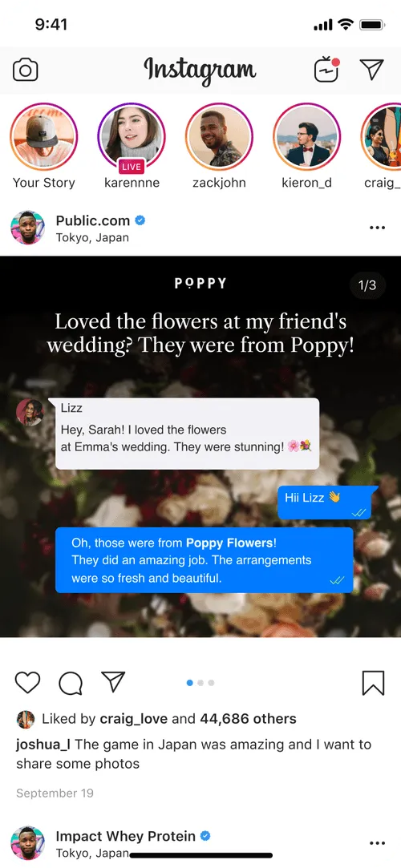Jump to second carousel dot indicator
The image size is (401, 868).
click(200, 683)
